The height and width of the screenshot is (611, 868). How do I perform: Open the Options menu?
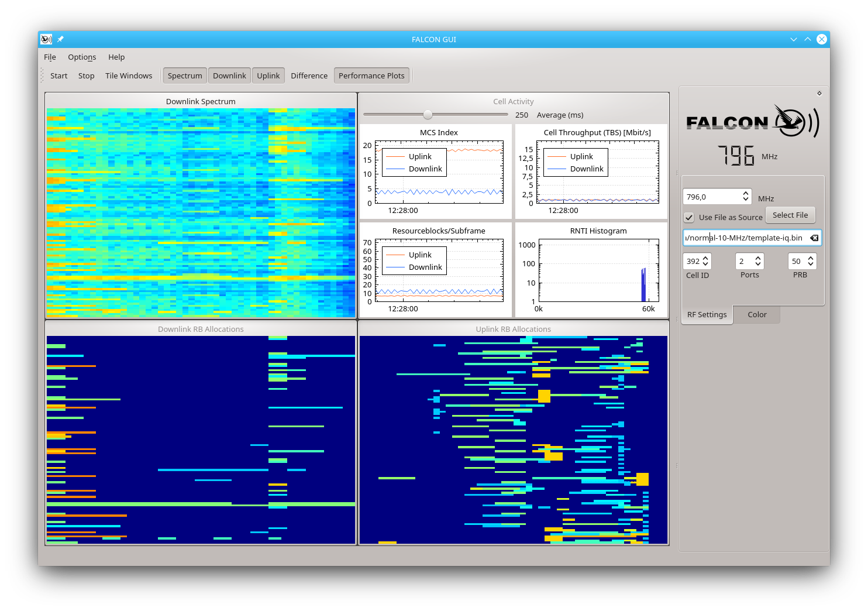coord(82,57)
